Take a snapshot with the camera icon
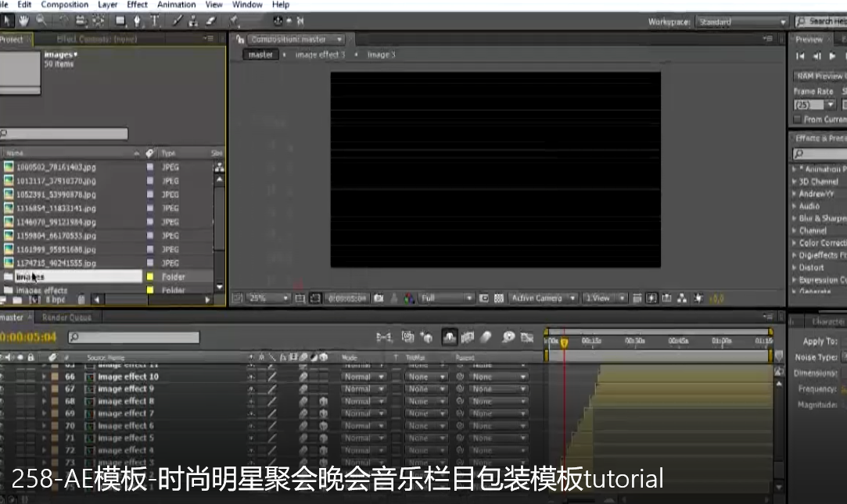The image size is (847, 504). click(x=379, y=298)
